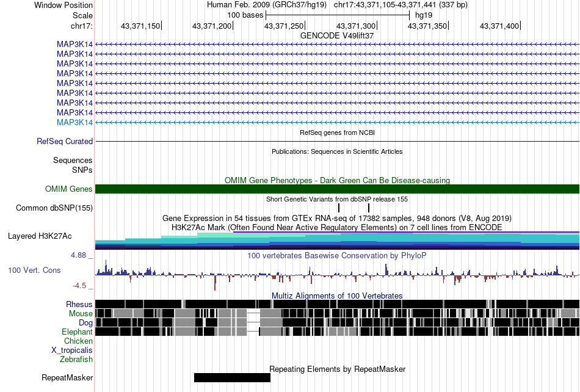The height and width of the screenshot is (392, 580).
Task: Click the Zebrafish alignment label
Action: tap(76, 359)
